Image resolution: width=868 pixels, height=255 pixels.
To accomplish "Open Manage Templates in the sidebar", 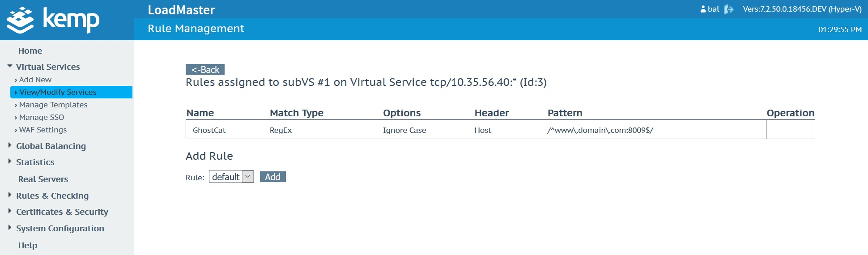I will (53, 105).
